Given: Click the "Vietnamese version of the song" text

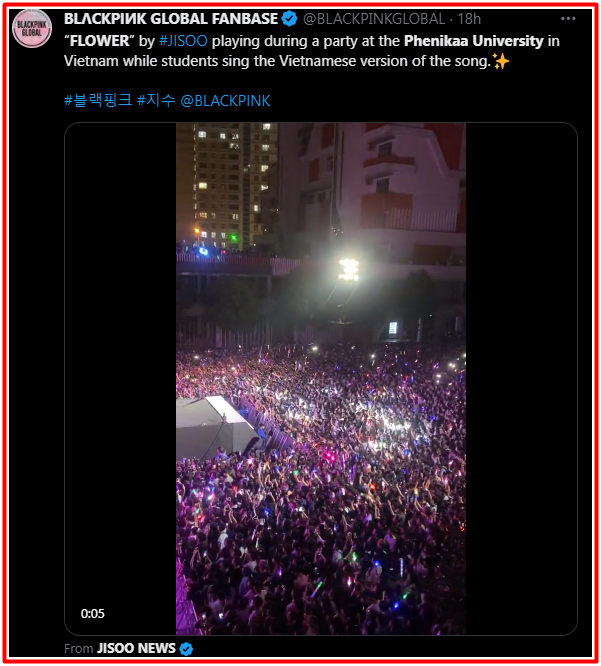Looking at the screenshot, I should (384, 61).
